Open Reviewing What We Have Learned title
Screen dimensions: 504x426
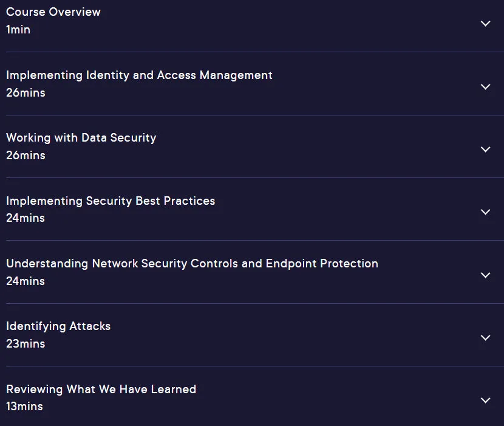pos(101,390)
